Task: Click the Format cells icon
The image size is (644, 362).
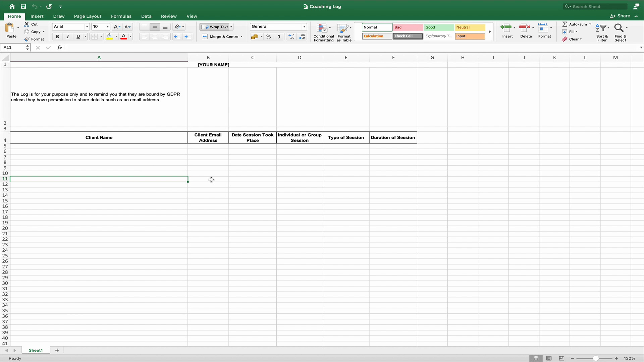Action: (x=543, y=27)
